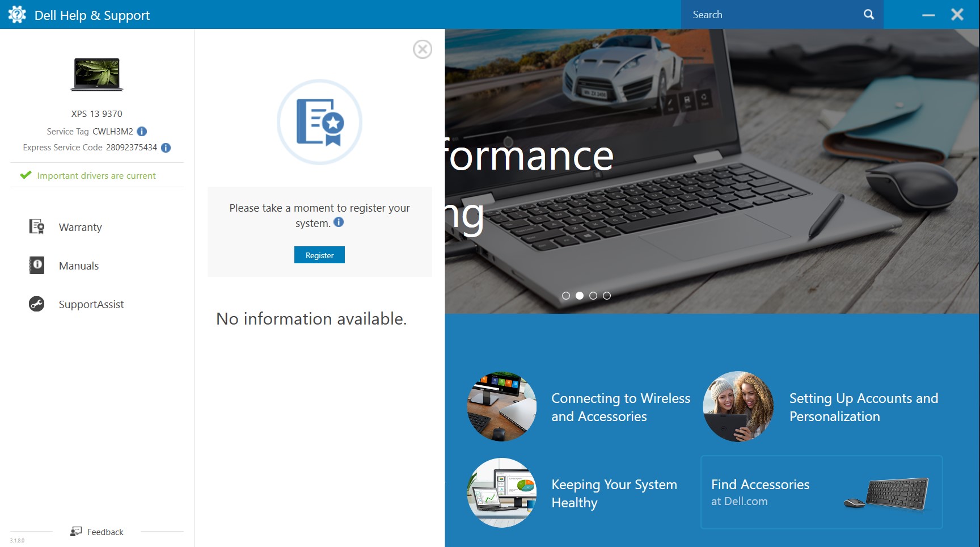Screen dimensions: 980x547
Task: Click the Feedback speech icon
Action: pyautogui.click(x=76, y=532)
